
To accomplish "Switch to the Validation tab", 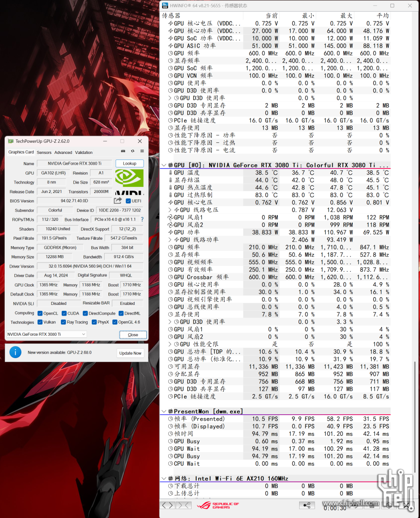I will (x=84, y=152).
